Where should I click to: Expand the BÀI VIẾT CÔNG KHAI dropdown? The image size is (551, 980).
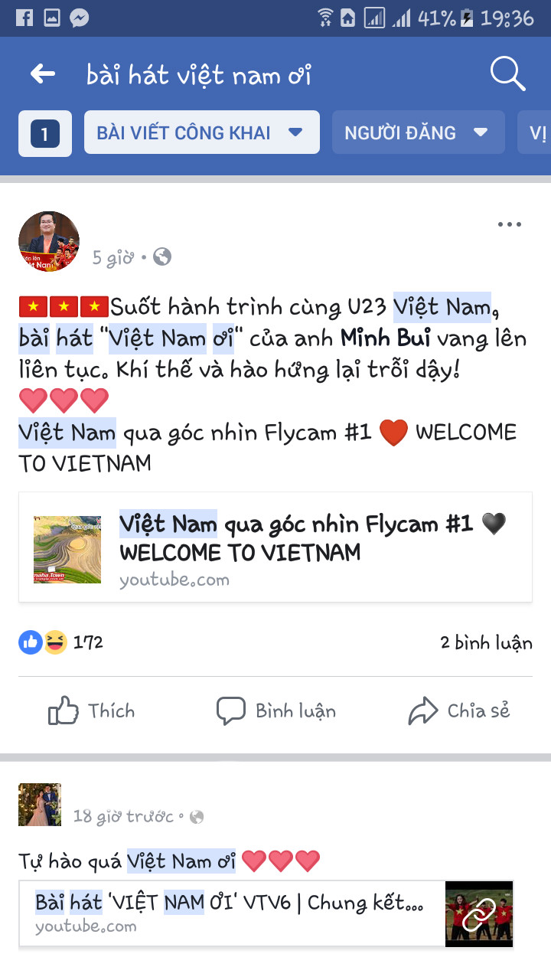click(x=202, y=132)
